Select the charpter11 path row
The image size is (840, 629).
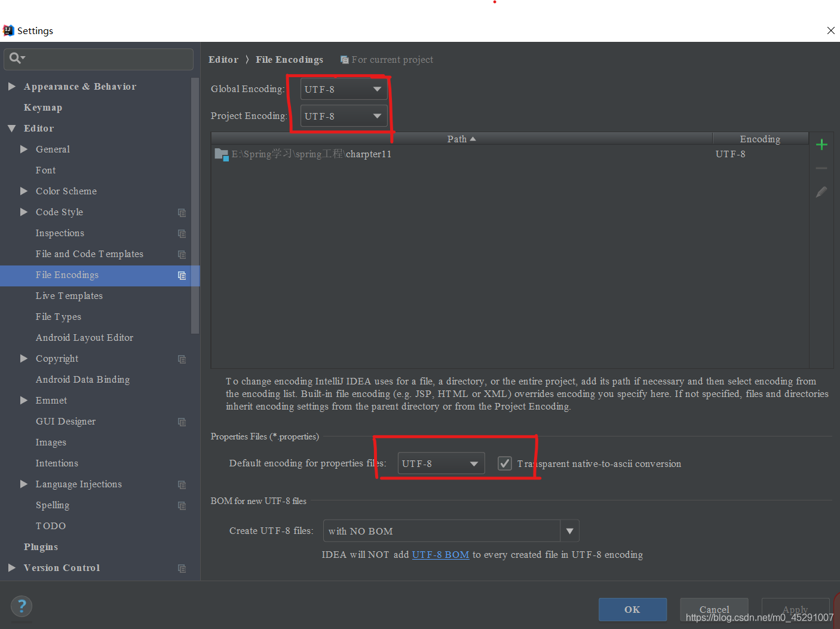coord(510,154)
